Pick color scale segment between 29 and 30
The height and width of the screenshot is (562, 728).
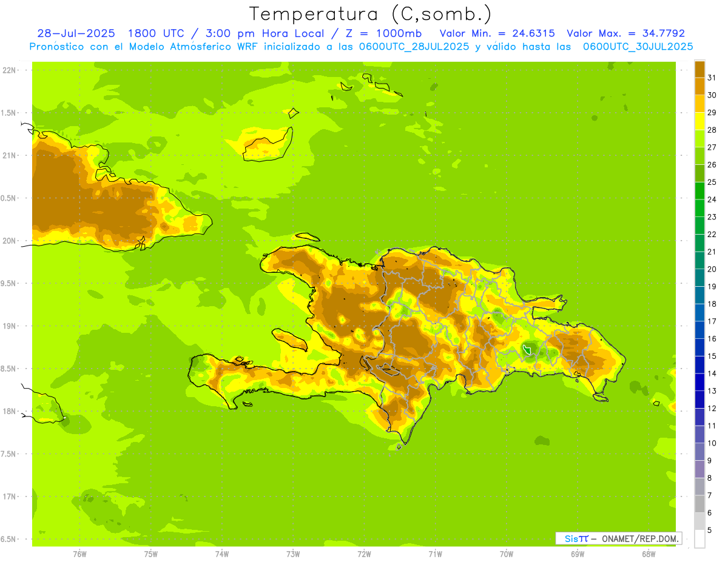click(x=699, y=104)
